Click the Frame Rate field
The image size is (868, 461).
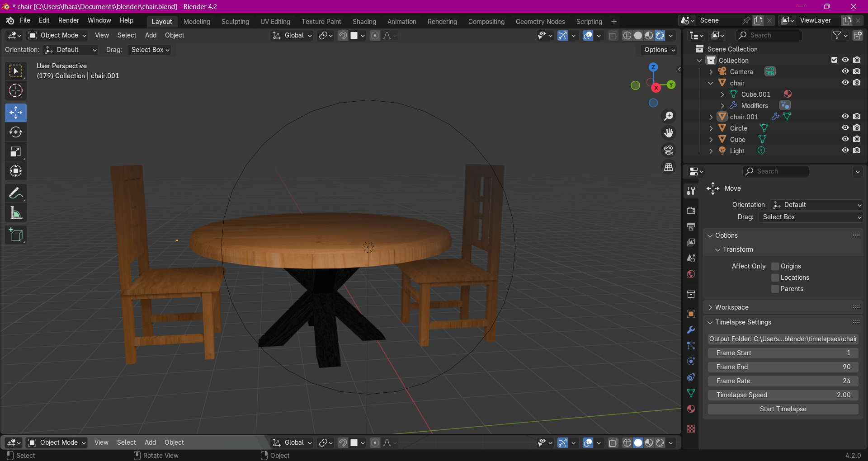tap(783, 381)
